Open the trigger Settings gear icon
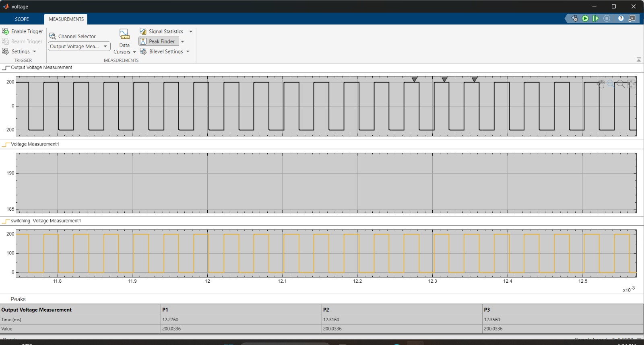The image size is (644, 345). pyautogui.click(x=6, y=51)
